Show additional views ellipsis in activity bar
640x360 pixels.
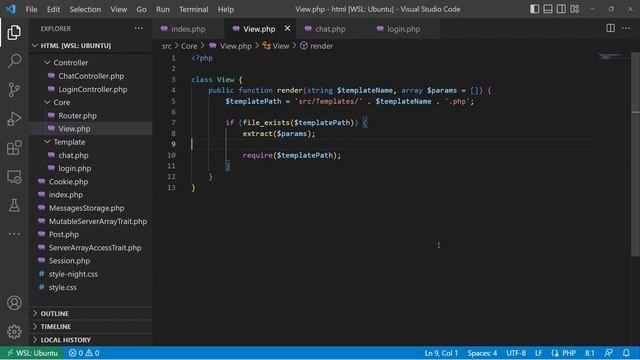pos(14,234)
